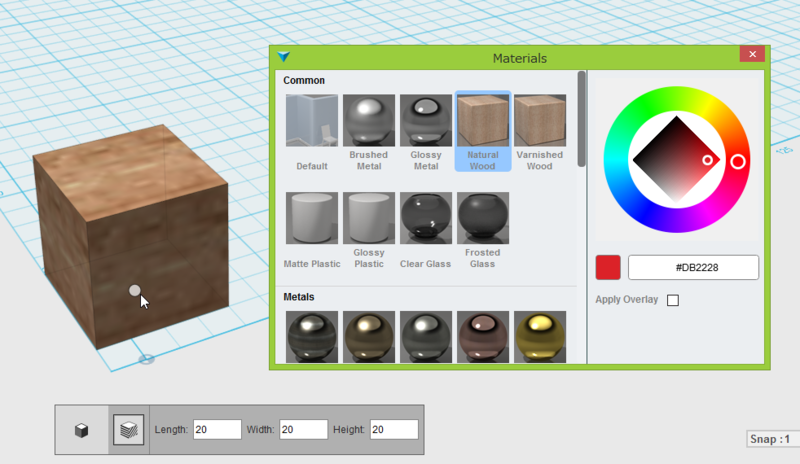
Task: Choose the first dark striped metal sphere
Action: coord(312,337)
